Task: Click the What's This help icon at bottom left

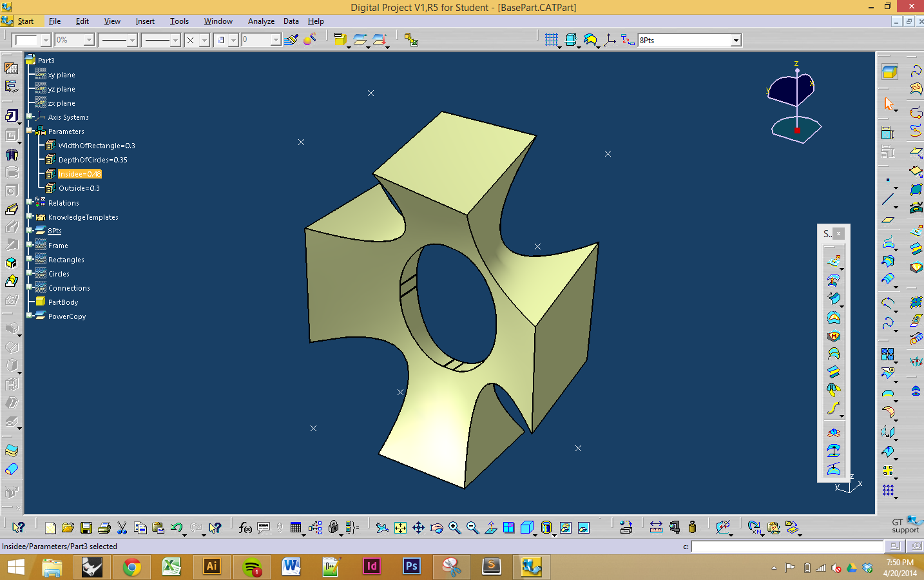Action: pos(18,528)
